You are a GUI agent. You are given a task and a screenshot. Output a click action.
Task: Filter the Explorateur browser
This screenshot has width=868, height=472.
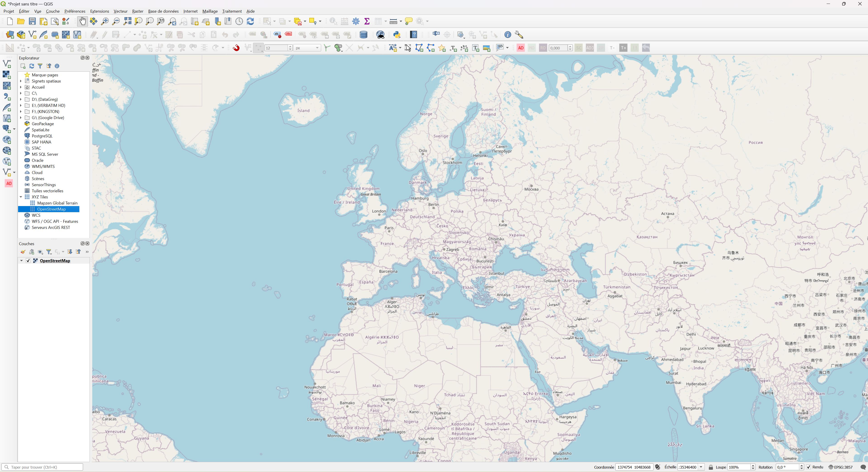[40, 66]
